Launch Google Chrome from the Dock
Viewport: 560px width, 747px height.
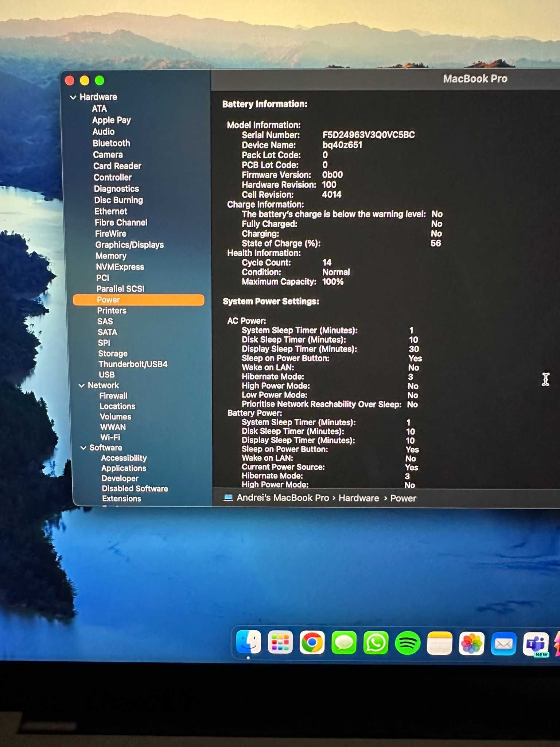tap(312, 642)
